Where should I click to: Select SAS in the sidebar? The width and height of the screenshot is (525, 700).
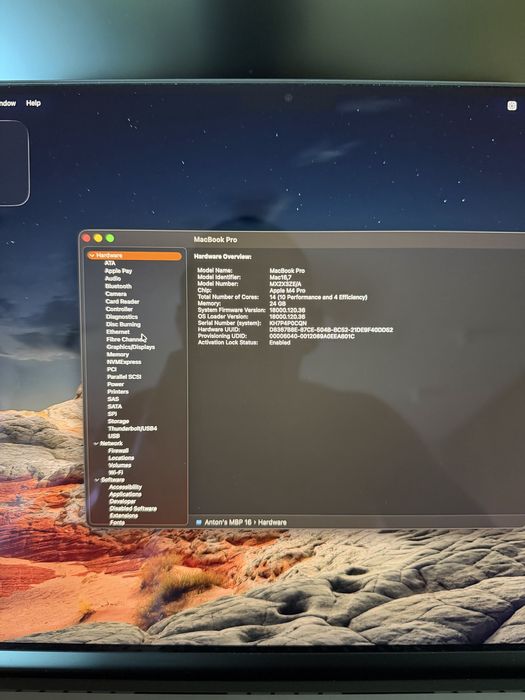click(x=113, y=399)
